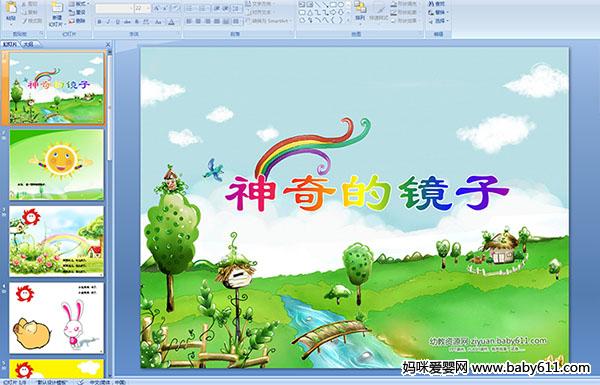Toggle italic formatting
Viewport: 600px width, 385px height.
coord(108,22)
